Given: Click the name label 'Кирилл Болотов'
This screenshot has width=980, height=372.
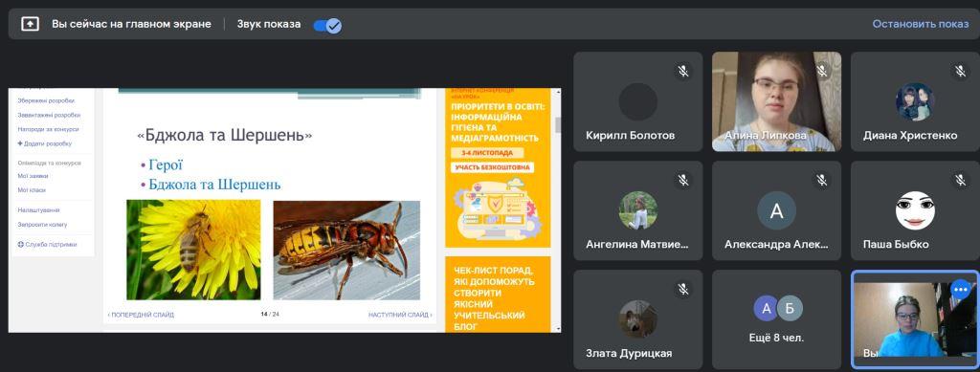Looking at the screenshot, I should 630,136.
